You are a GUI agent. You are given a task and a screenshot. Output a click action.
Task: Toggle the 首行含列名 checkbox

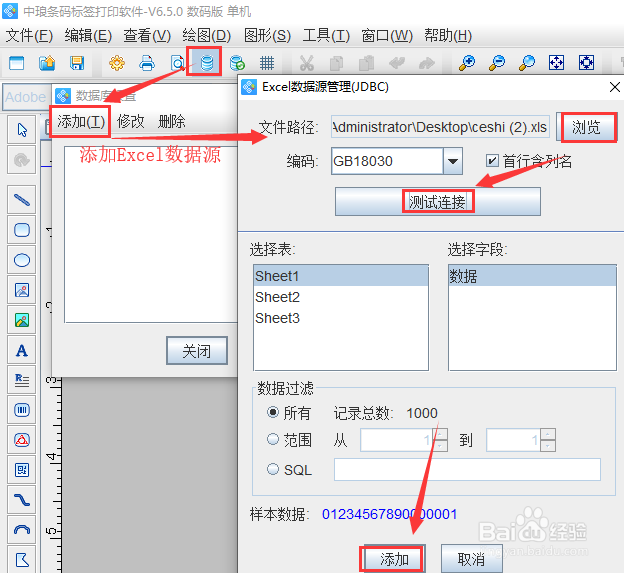(492, 161)
